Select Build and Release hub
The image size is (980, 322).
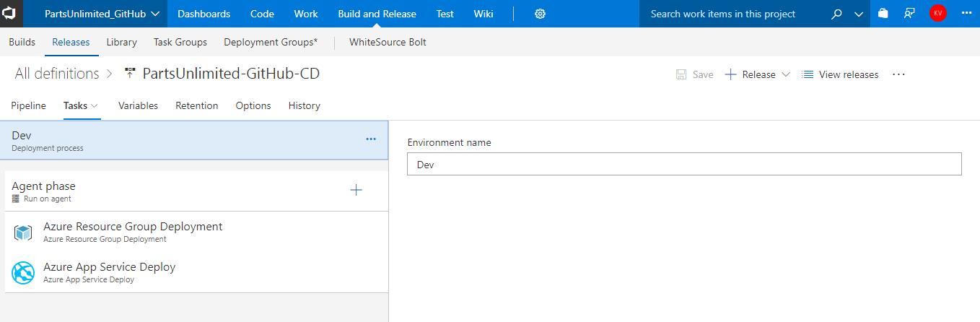[x=377, y=14]
